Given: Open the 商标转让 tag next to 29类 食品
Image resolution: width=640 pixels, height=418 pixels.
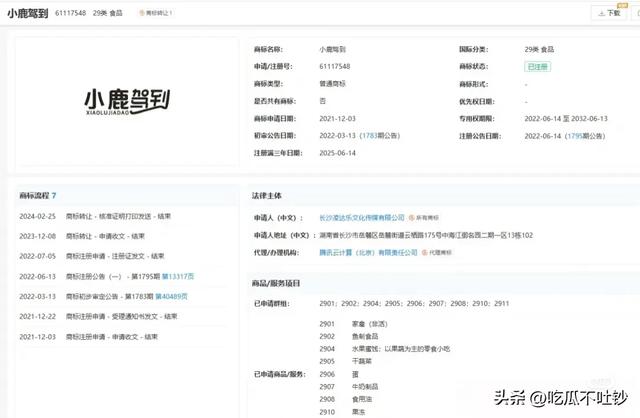Looking at the screenshot, I should (156, 13).
